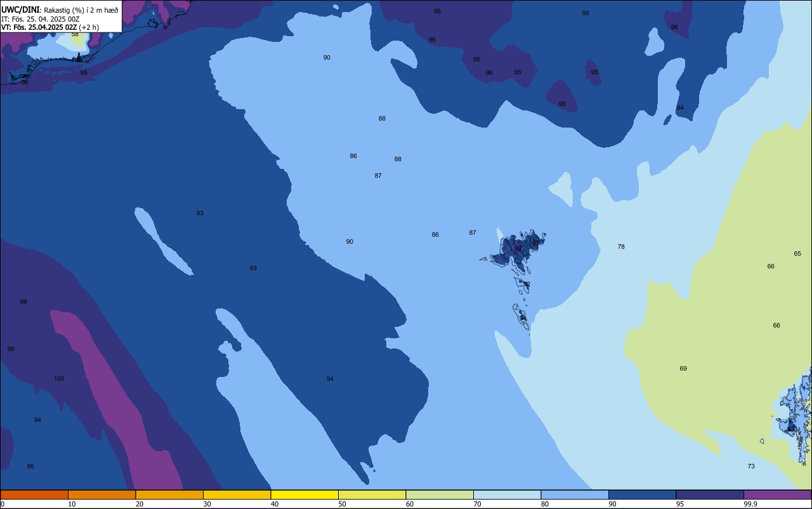Click the humidity value 100 on the map
812x509 pixels.
coord(59,379)
